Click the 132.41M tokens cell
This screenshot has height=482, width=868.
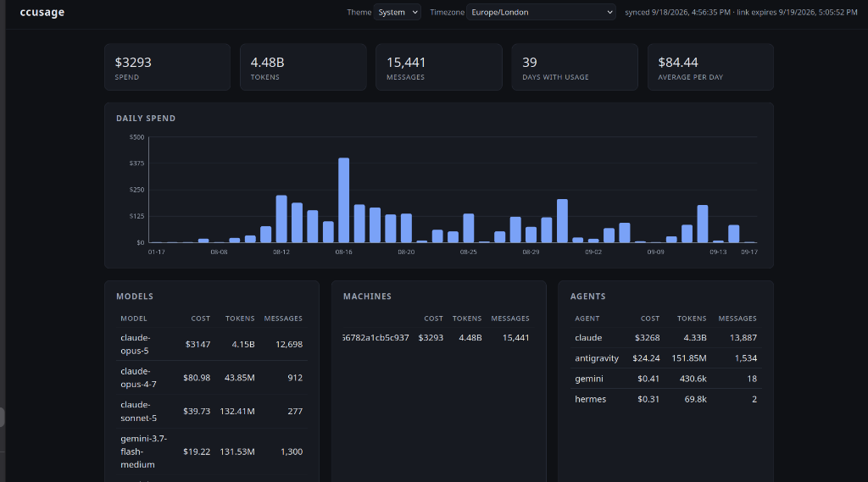[237, 411]
